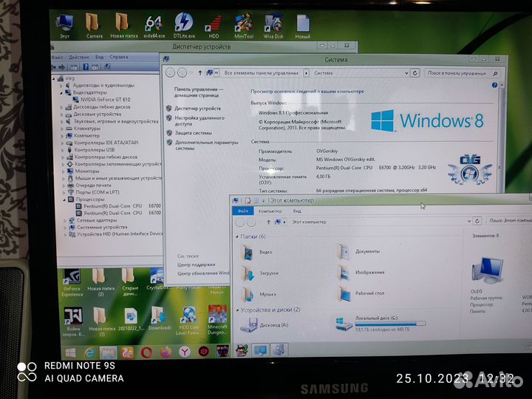Launch Yandex browser from the taskbar
532x399 pixels.
[185, 352]
